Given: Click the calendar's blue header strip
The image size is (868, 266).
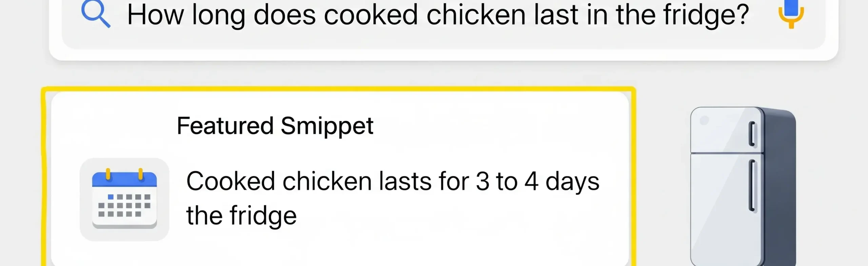Looking at the screenshot, I should click(x=124, y=180).
